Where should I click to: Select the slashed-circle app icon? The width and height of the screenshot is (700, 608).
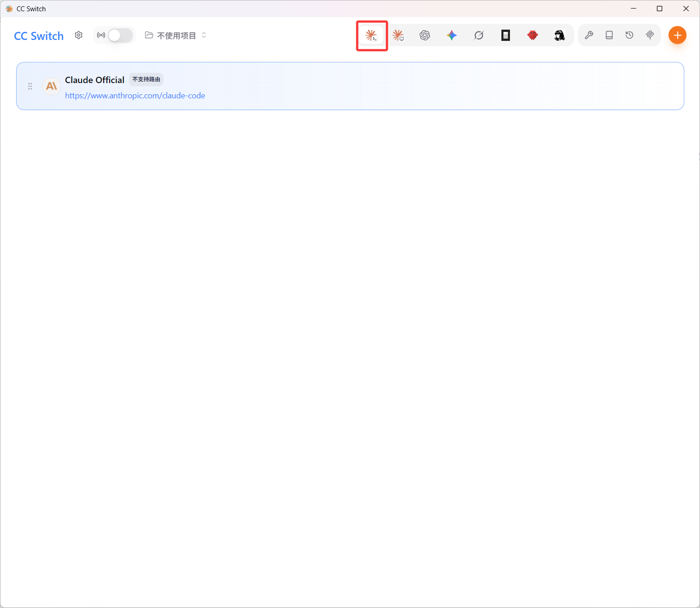tap(479, 35)
